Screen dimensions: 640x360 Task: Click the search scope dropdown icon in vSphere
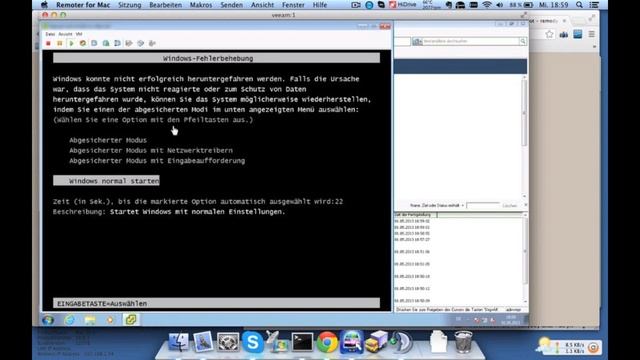[417, 41]
